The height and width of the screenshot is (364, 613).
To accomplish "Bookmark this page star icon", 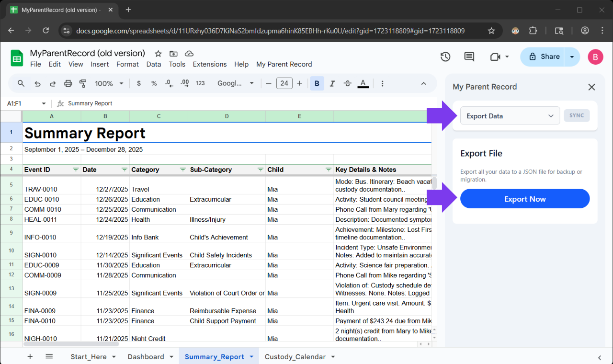I will click(x=491, y=31).
